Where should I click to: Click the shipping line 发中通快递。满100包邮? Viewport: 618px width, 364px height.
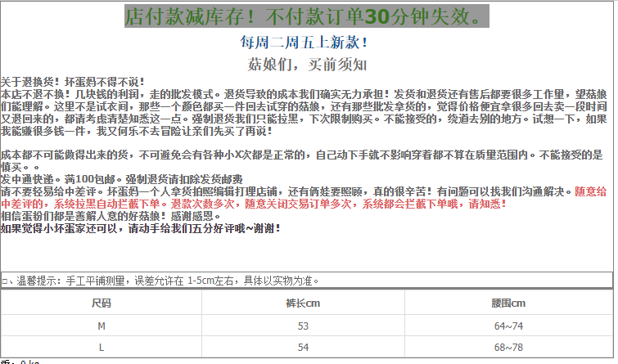[111, 178]
